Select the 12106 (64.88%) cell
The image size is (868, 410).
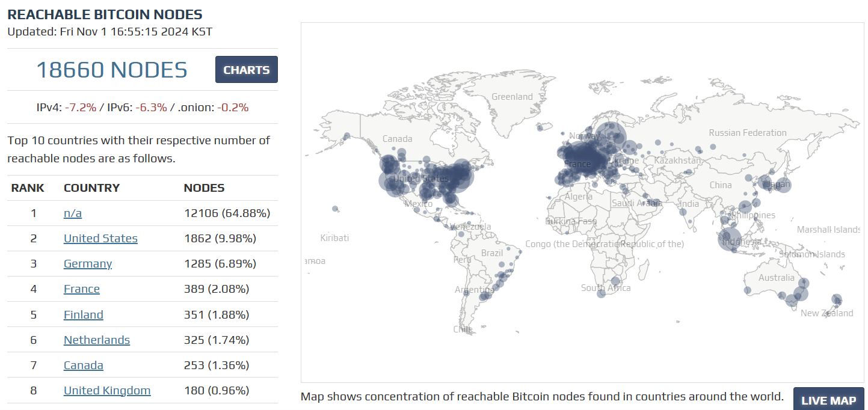coord(227,213)
